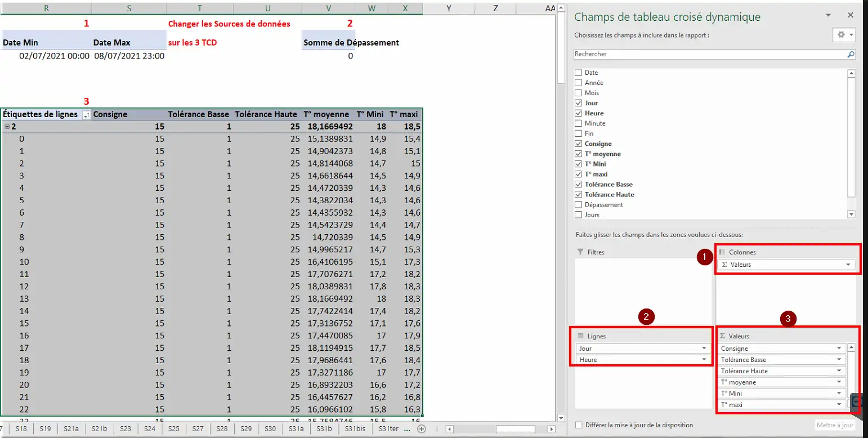Check the Minute field checkbox

pos(578,123)
